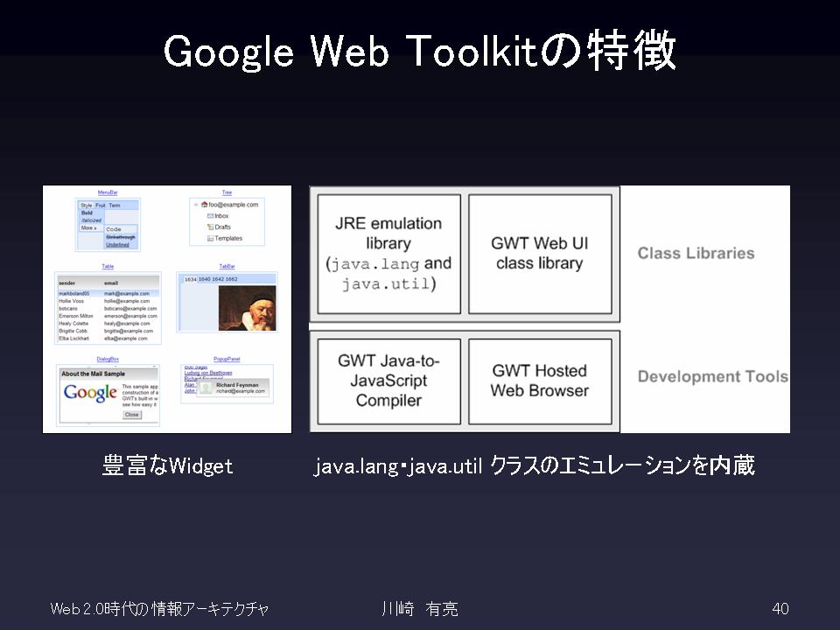Click the DialogBox link heading

[108, 359]
